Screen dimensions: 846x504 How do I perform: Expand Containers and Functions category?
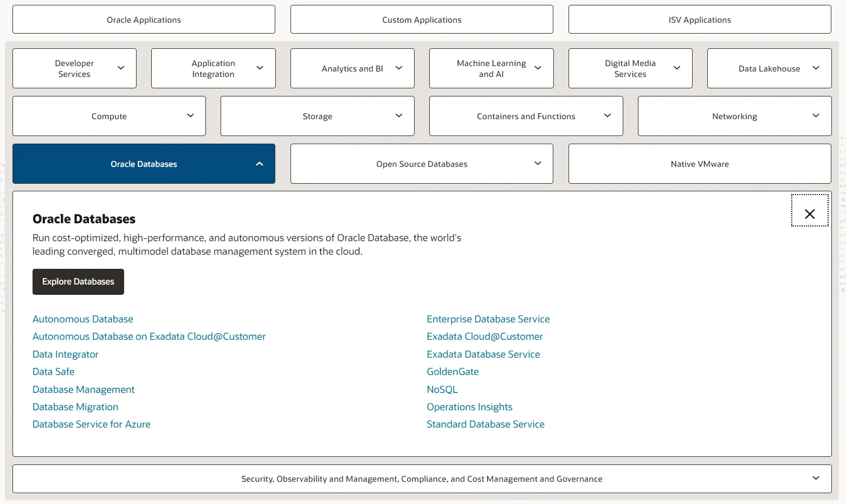click(x=526, y=116)
